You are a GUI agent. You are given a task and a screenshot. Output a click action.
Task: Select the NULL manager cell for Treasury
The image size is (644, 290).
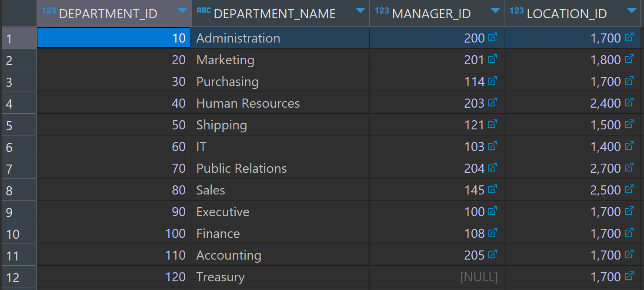pyautogui.click(x=437, y=277)
